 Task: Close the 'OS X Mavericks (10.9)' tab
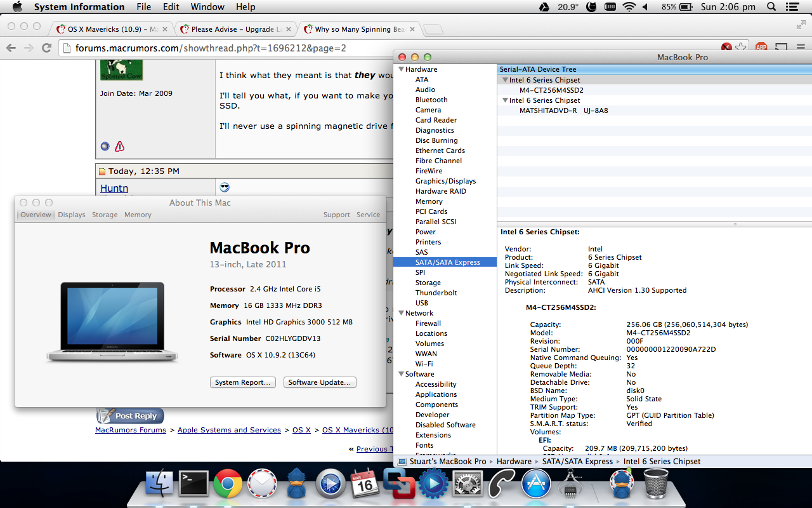(166, 29)
